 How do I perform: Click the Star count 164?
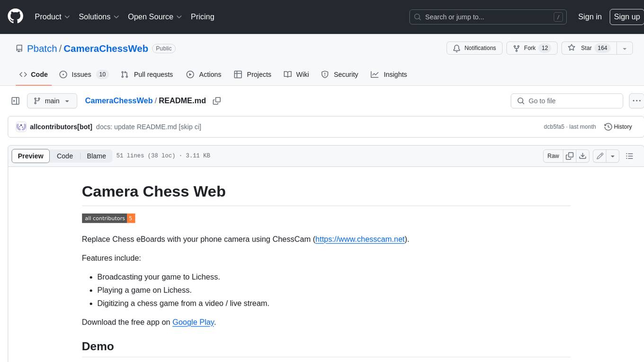pyautogui.click(x=602, y=48)
